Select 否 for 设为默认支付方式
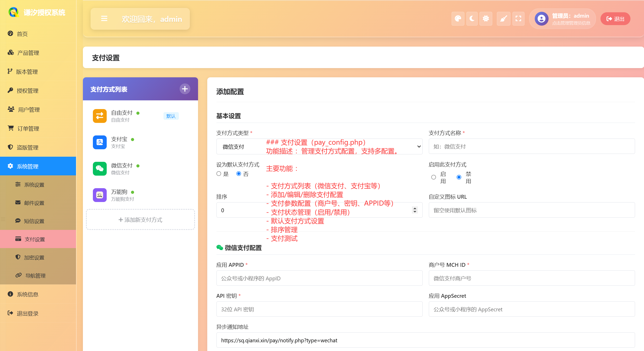The height and width of the screenshot is (351, 644). pos(239,174)
